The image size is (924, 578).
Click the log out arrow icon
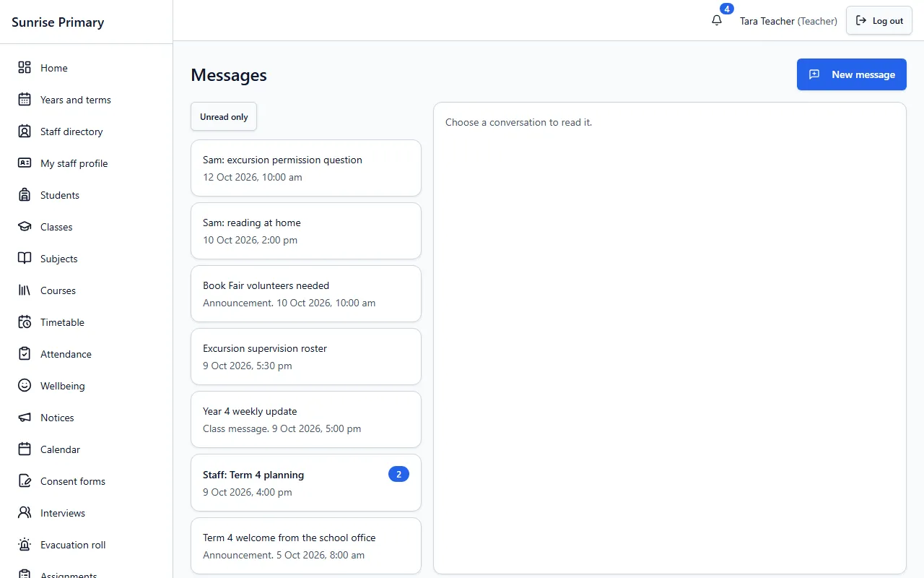click(861, 21)
